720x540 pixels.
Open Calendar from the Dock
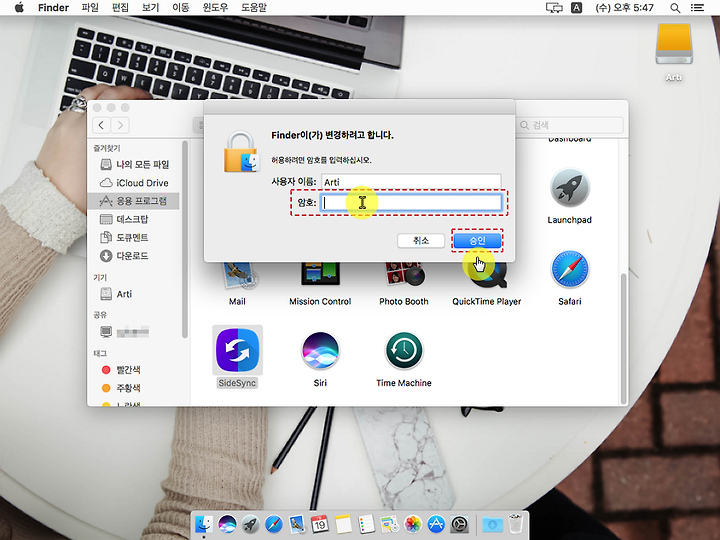(x=320, y=524)
